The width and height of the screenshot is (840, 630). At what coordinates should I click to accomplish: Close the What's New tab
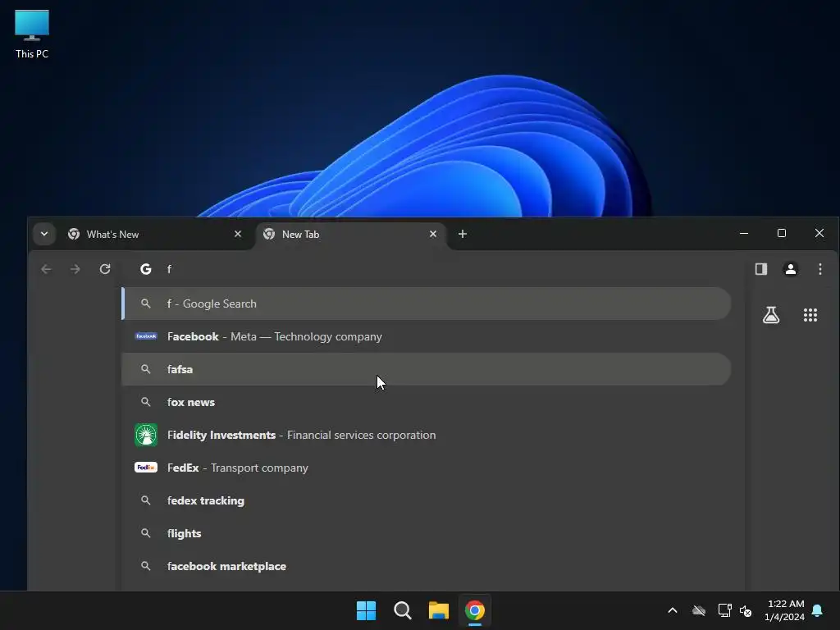(238, 234)
